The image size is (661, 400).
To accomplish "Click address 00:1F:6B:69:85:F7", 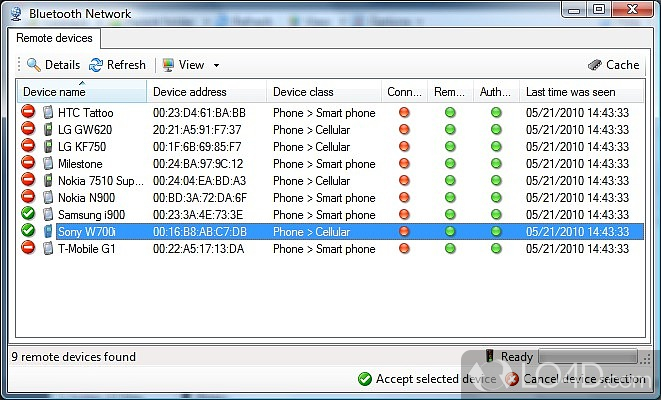I will click(x=197, y=147).
